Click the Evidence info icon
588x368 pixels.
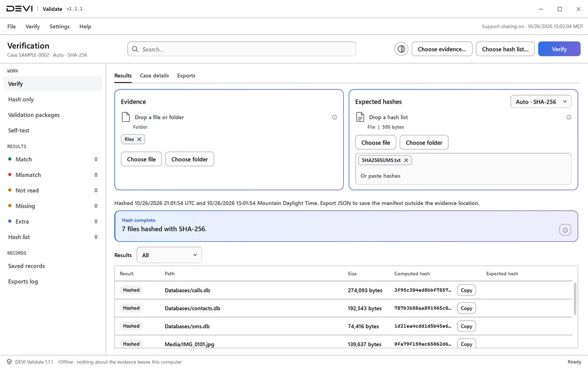(335, 117)
